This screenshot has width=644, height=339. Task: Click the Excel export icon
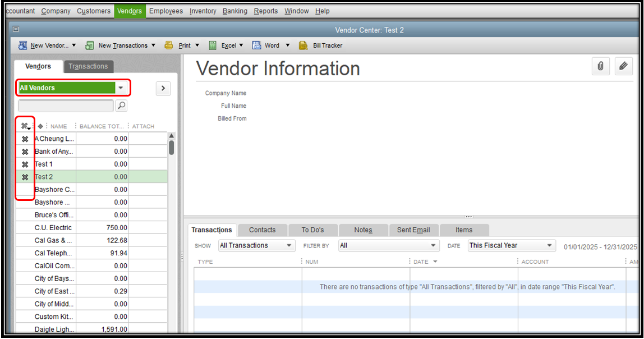click(x=211, y=45)
